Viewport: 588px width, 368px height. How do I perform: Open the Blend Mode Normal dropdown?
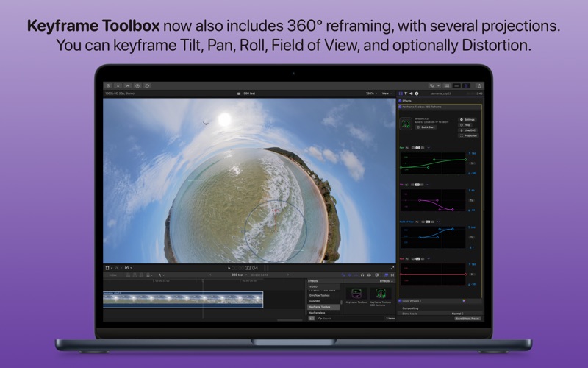457,314
